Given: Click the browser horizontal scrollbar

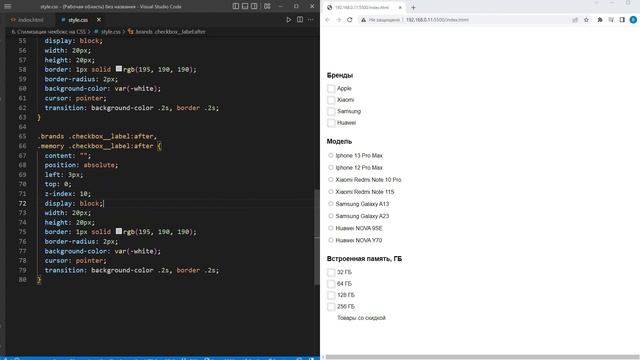Looking at the screenshot, I should [x=482, y=357].
